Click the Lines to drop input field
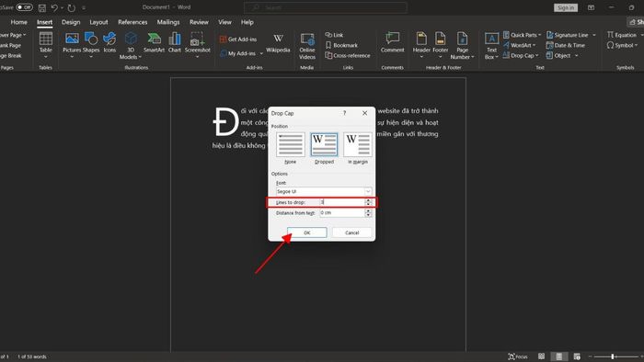644x362 pixels. (342, 202)
